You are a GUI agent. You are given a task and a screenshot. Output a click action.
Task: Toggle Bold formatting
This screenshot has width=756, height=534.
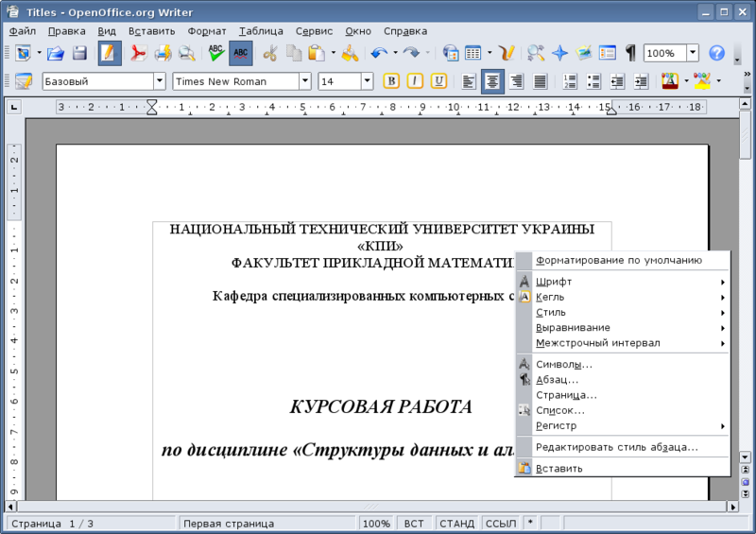[x=391, y=81]
